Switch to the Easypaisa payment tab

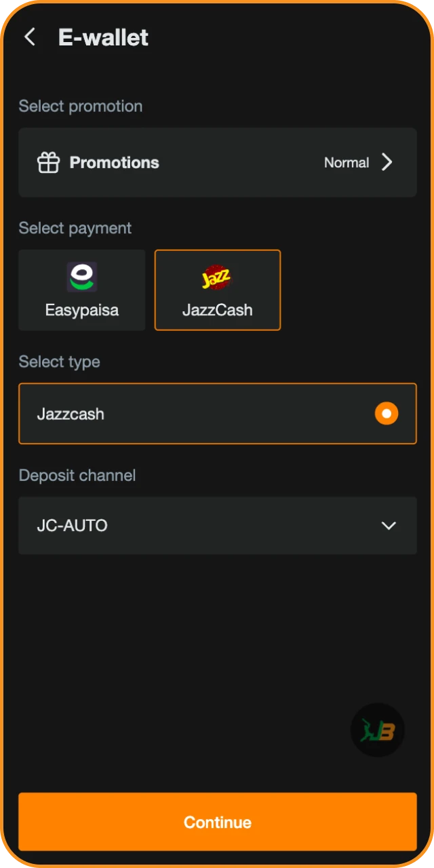81,290
